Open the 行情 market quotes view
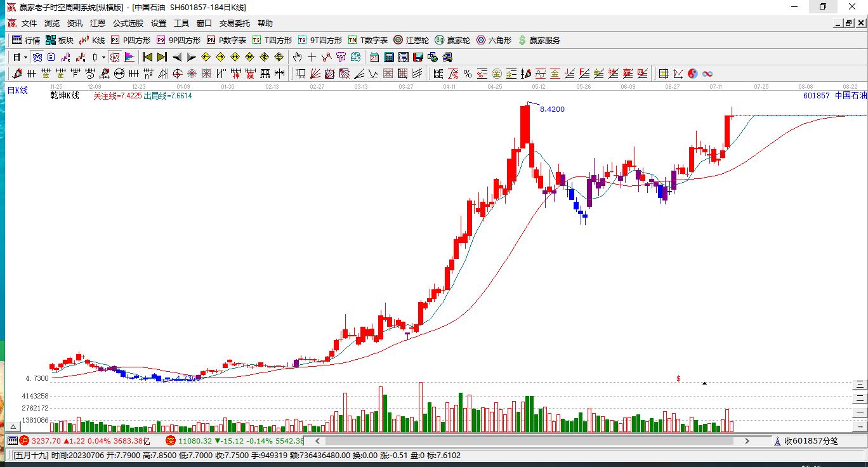The image size is (868, 467). coord(26,40)
